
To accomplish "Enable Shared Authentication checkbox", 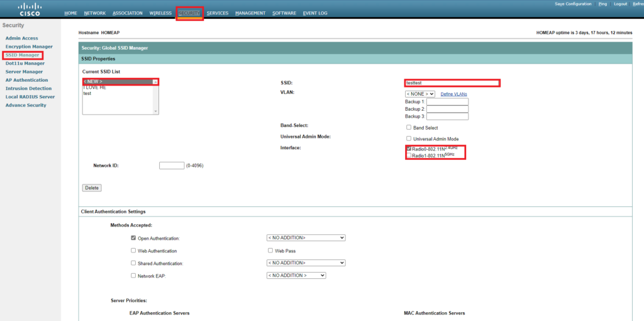I will (133, 263).
